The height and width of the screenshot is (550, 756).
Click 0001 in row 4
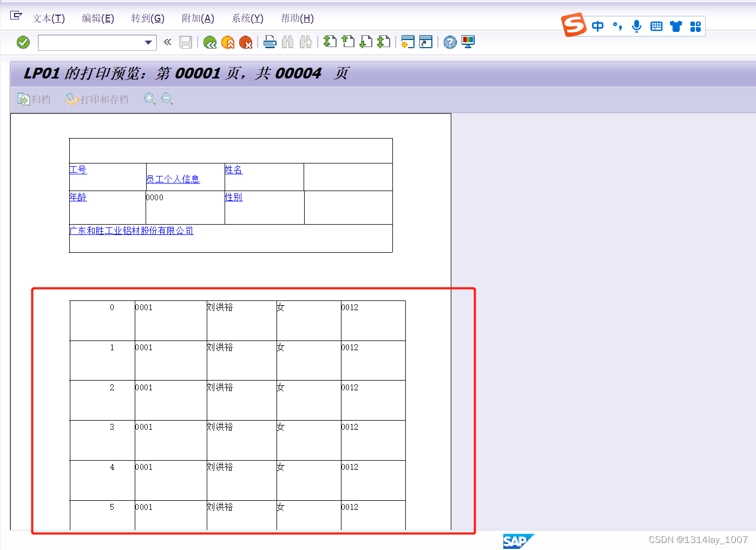click(144, 467)
